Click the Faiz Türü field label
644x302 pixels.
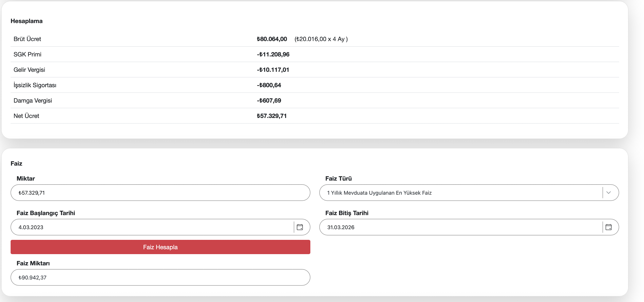(x=338, y=178)
